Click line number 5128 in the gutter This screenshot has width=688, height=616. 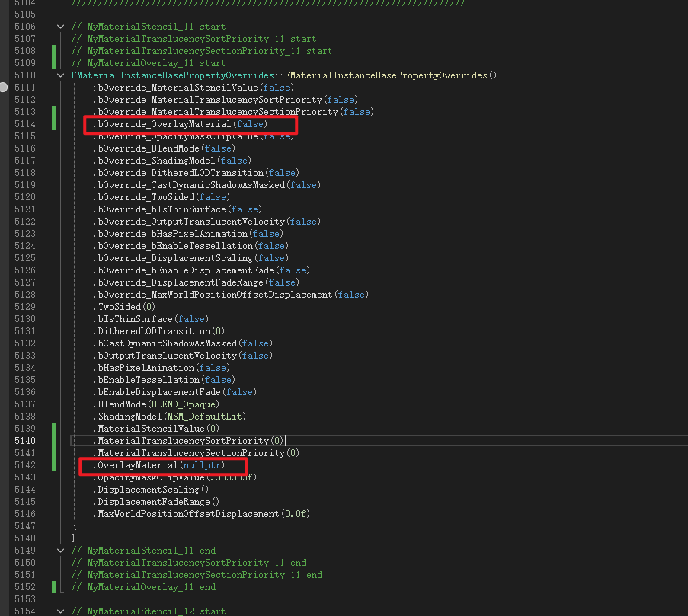(24, 295)
